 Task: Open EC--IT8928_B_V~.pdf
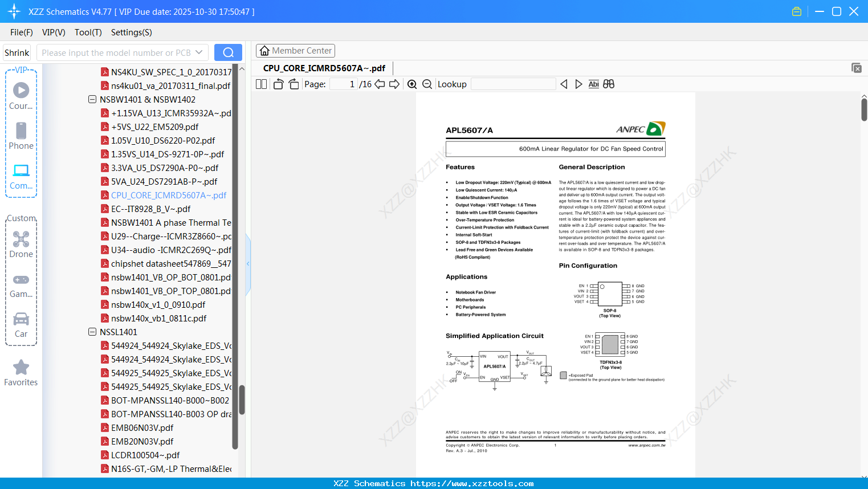tap(146, 209)
